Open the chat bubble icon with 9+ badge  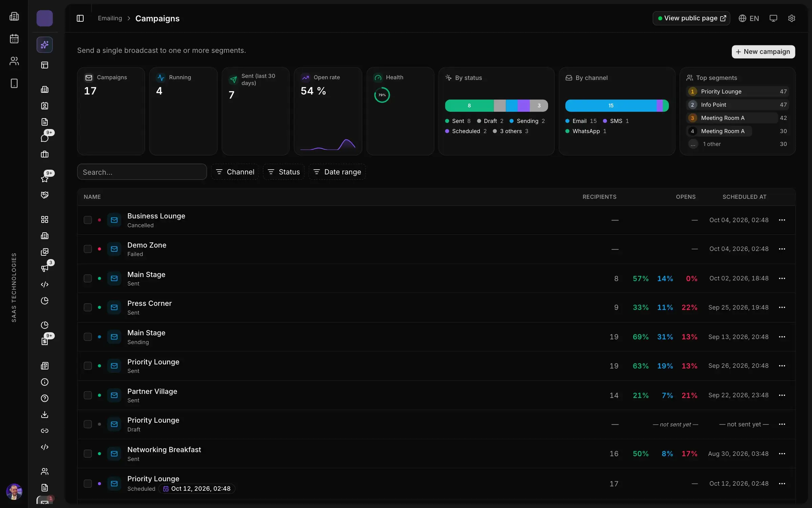coord(45,138)
